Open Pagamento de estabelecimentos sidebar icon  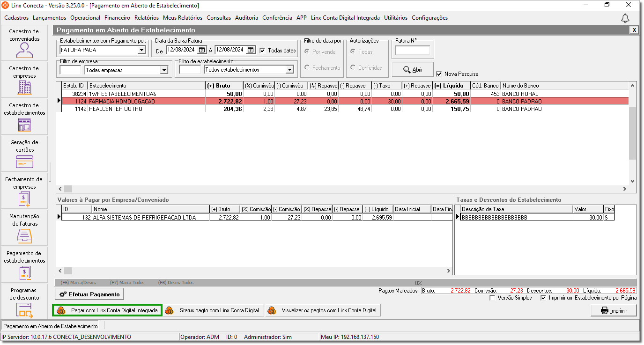point(24,265)
